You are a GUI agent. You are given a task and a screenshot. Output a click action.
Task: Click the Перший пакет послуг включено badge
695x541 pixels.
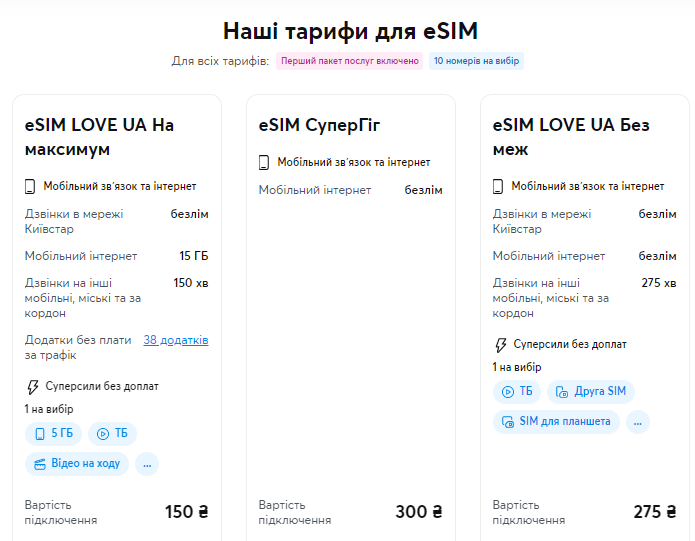point(349,61)
